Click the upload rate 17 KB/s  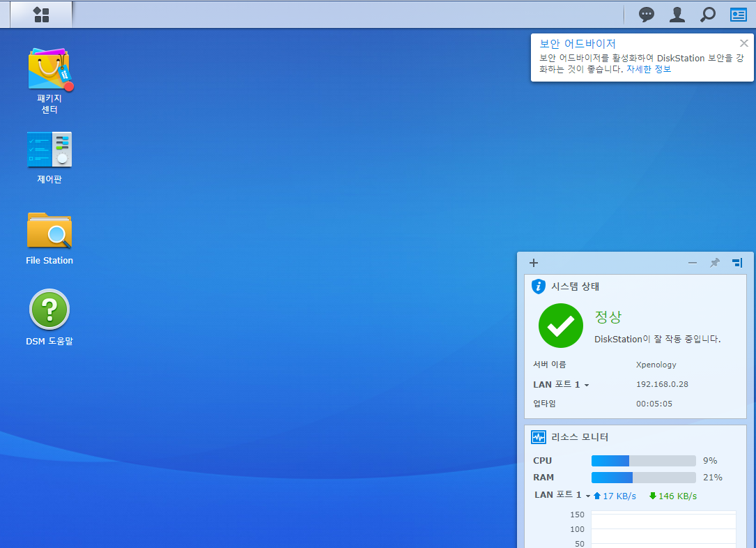point(615,496)
